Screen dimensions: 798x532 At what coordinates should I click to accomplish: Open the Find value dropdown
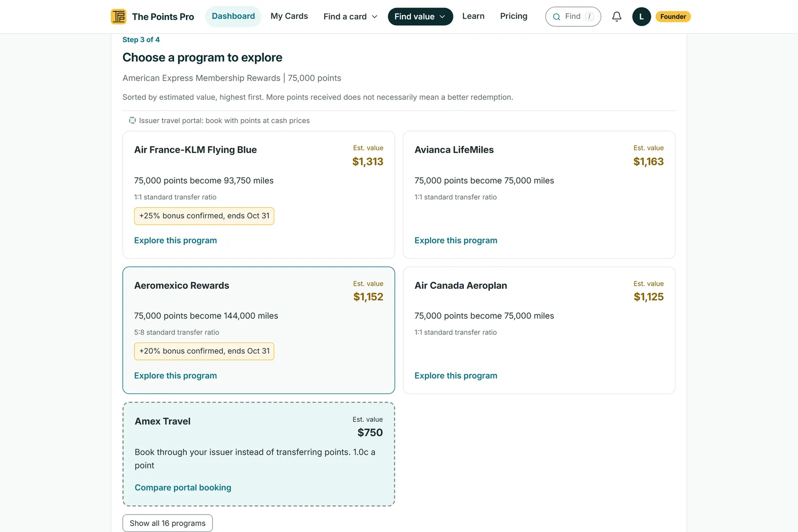(420, 16)
